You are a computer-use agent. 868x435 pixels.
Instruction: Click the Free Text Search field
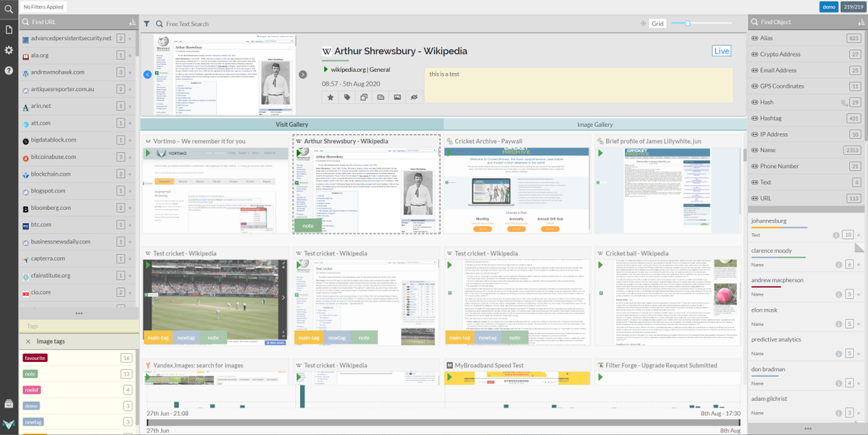coord(187,24)
